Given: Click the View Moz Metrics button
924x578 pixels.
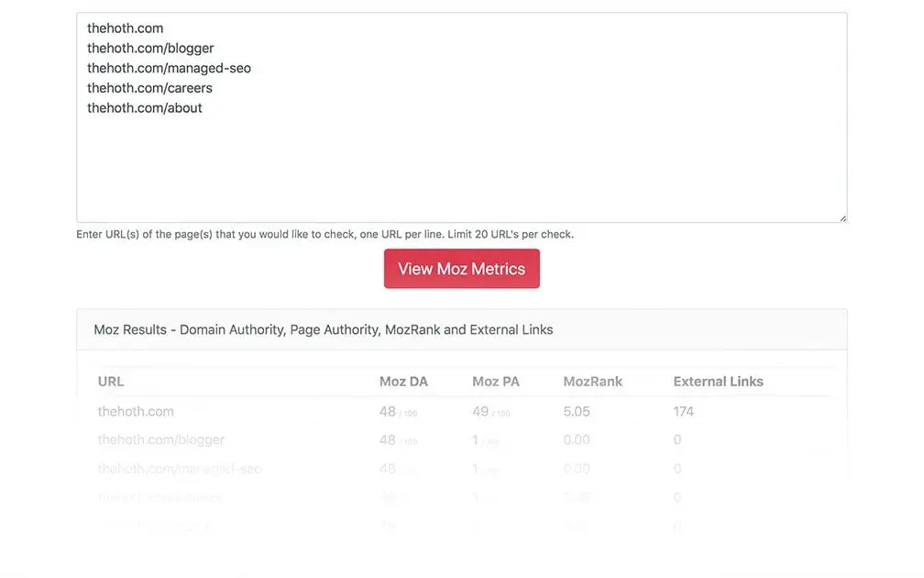Looking at the screenshot, I should pos(461,269).
